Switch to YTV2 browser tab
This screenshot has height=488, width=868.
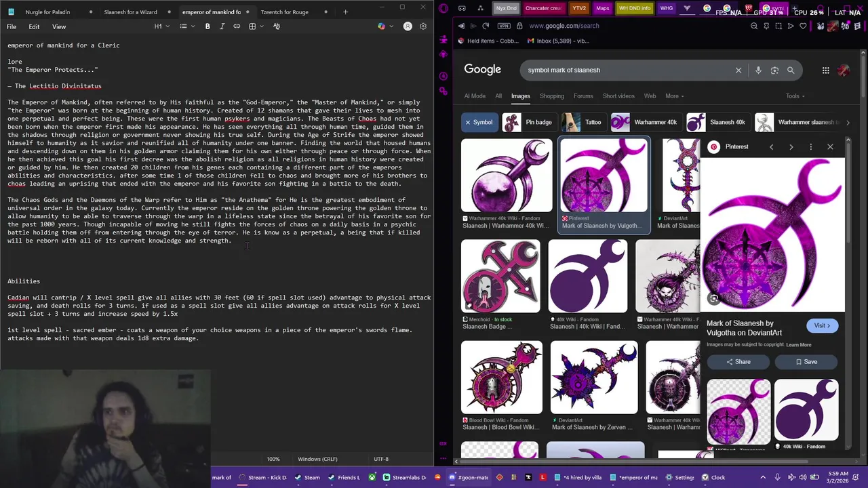pyautogui.click(x=579, y=8)
